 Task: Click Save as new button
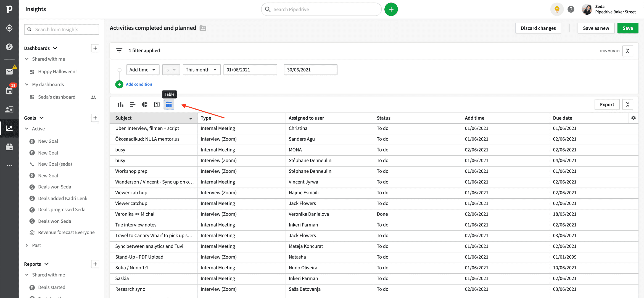tap(596, 28)
